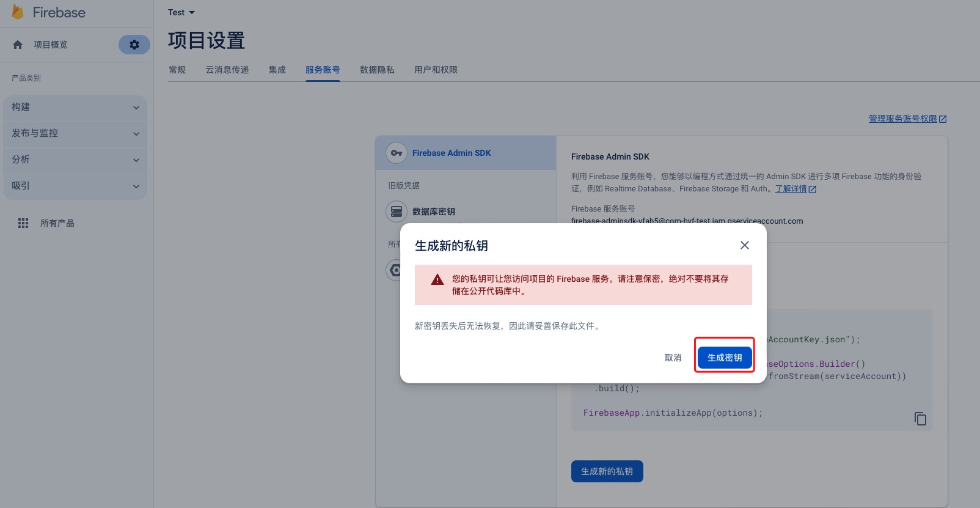This screenshot has width=980, height=508.
Task: Click the 项目设置 page heading
Action: click(207, 40)
